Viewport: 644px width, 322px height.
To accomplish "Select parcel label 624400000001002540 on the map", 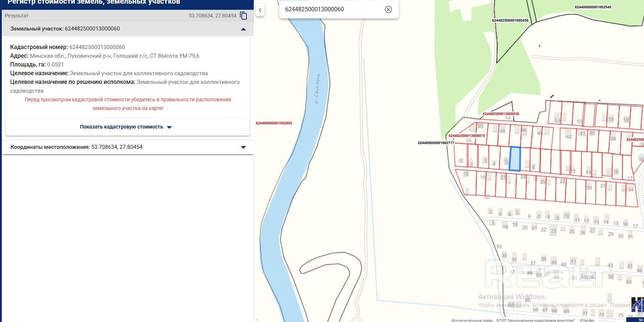I will [593, 7].
